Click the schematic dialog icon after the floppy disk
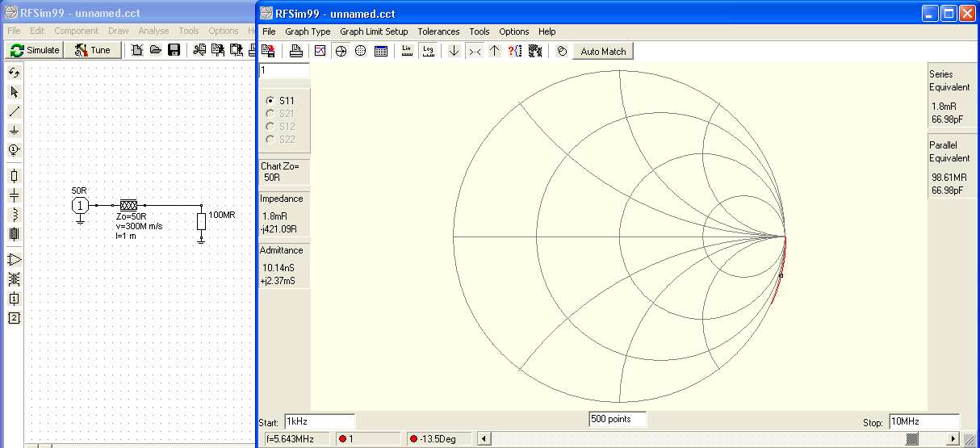Screen dimensions: 980x448 point(199,50)
